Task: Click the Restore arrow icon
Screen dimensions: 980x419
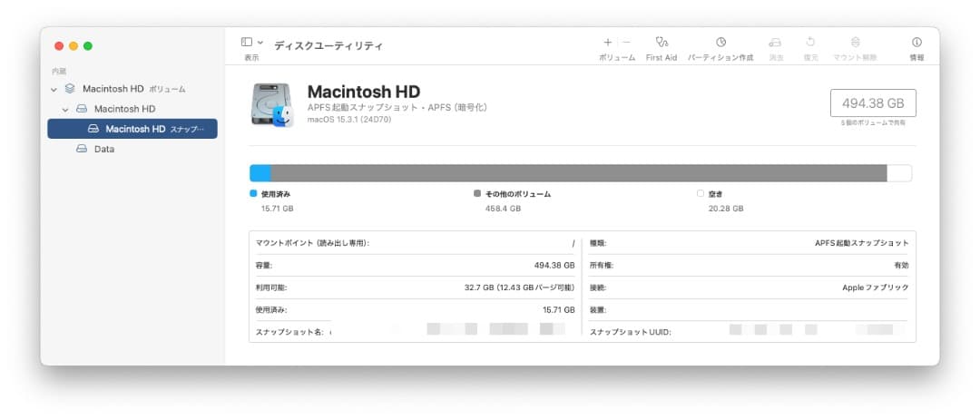Action: (810, 42)
